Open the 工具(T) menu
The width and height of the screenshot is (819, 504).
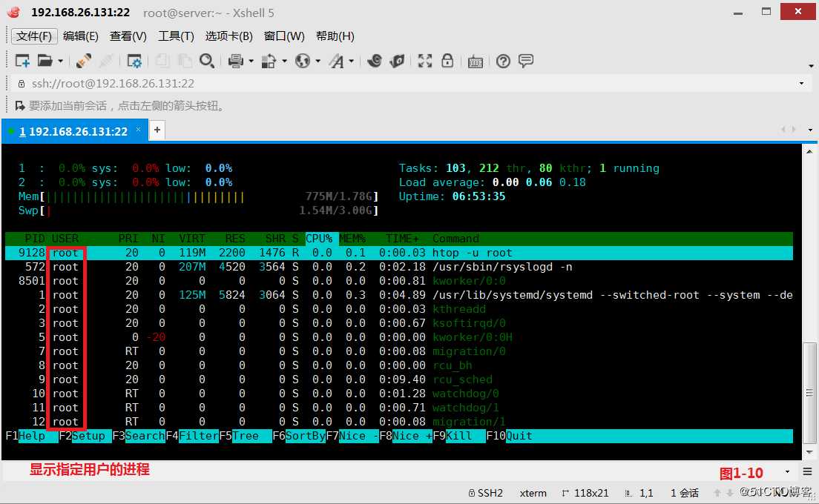(176, 36)
